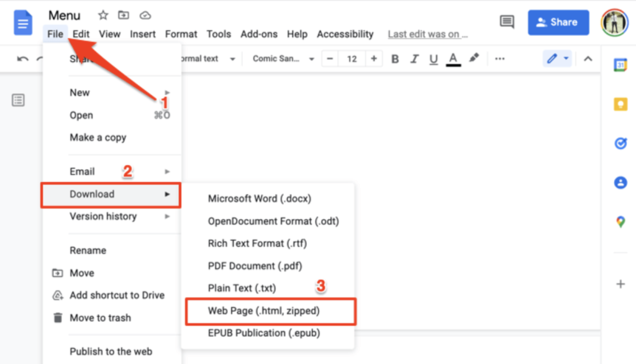This screenshot has height=364, width=636.
Task: Choose Open from the File menu
Action: pyautogui.click(x=112, y=116)
